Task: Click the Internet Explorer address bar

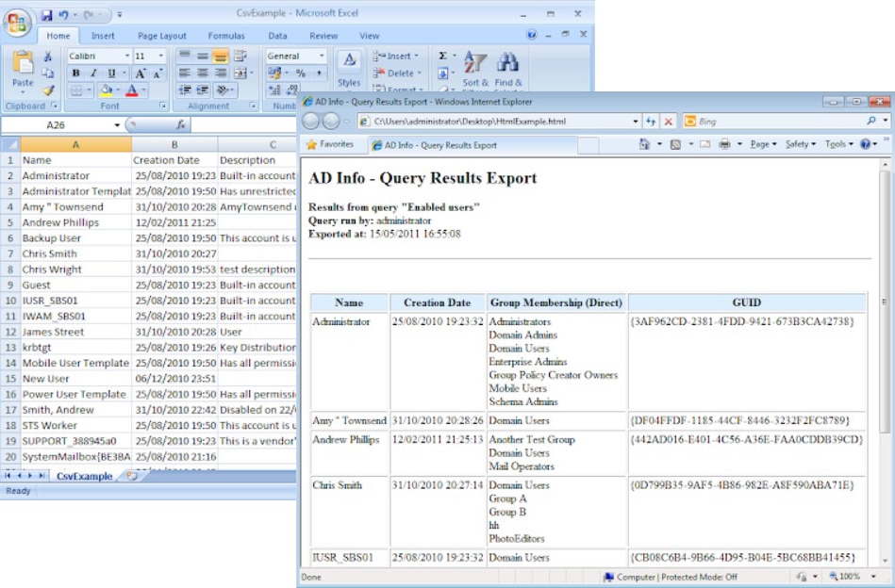Action: coord(498,122)
